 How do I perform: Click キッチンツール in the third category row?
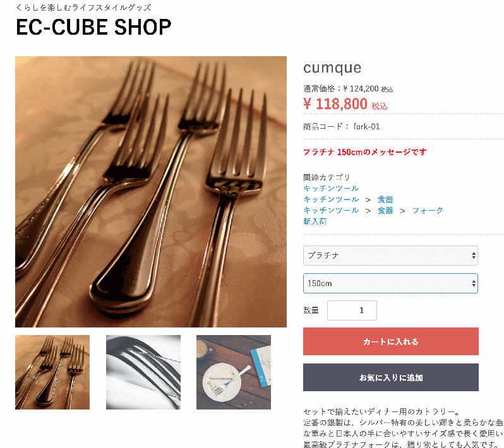(x=331, y=210)
